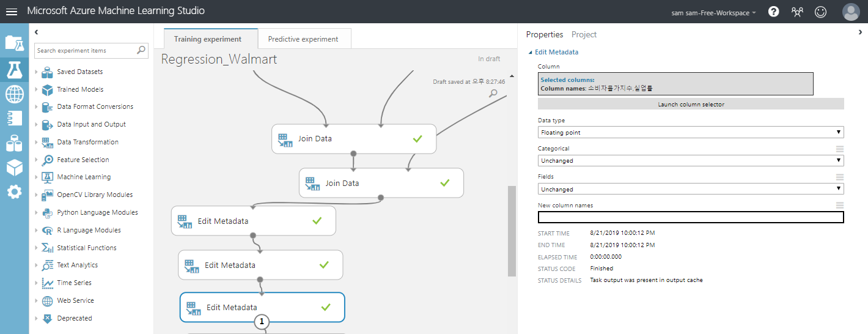Image resolution: width=868 pixels, height=334 pixels.
Task: Open the Categorical parameter options menu icon
Action: (x=840, y=148)
